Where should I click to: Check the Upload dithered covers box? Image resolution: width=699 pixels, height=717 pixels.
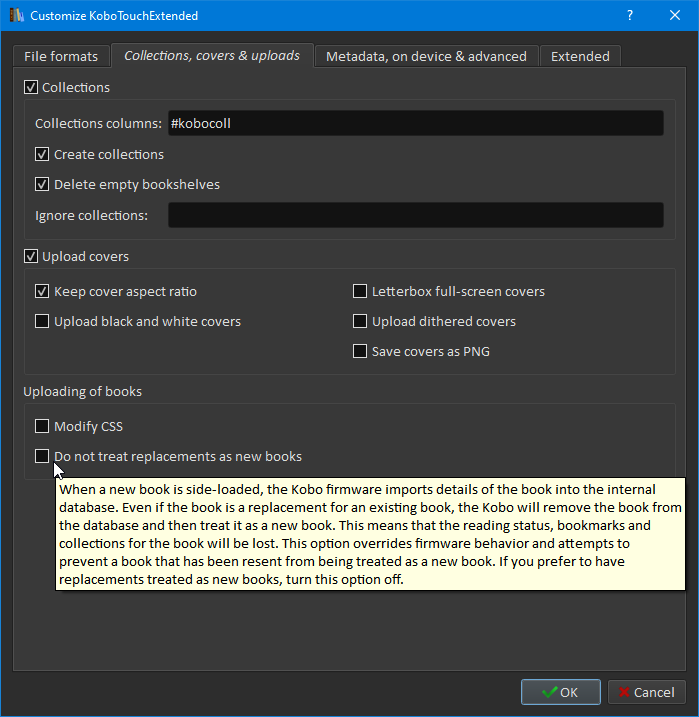point(360,321)
